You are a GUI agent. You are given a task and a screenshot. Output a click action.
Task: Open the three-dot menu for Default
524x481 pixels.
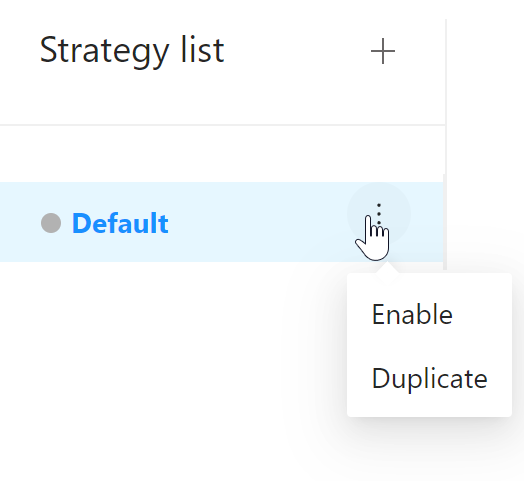point(379,214)
